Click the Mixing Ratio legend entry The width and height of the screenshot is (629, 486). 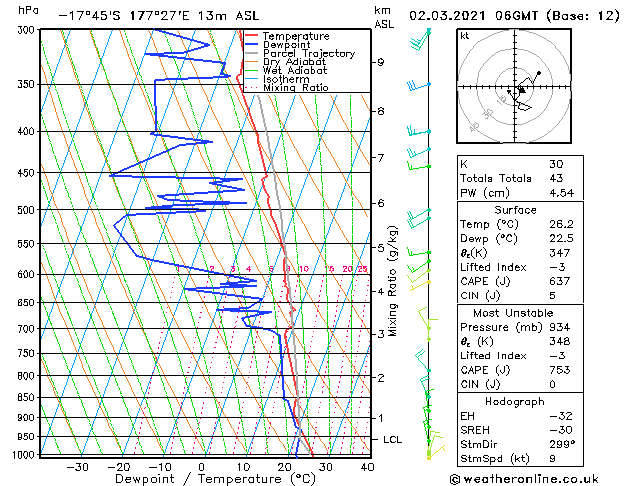pos(287,87)
